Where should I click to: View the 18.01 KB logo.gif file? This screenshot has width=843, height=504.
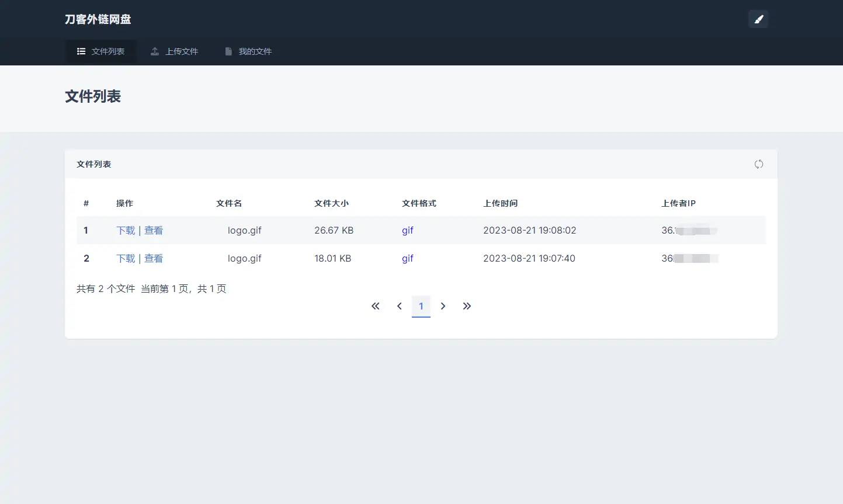154,258
